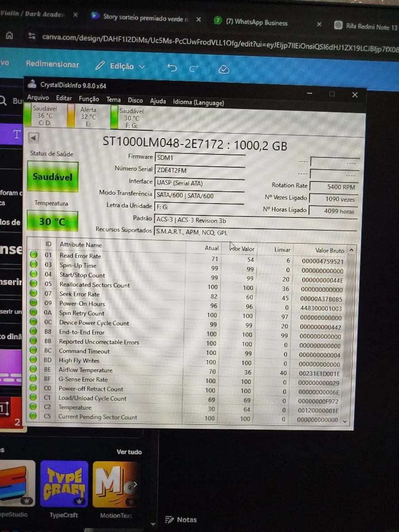The image size is (399, 532).
Task: Click status icon for Power-off Retract Count
Action: pyautogui.click(x=33, y=388)
